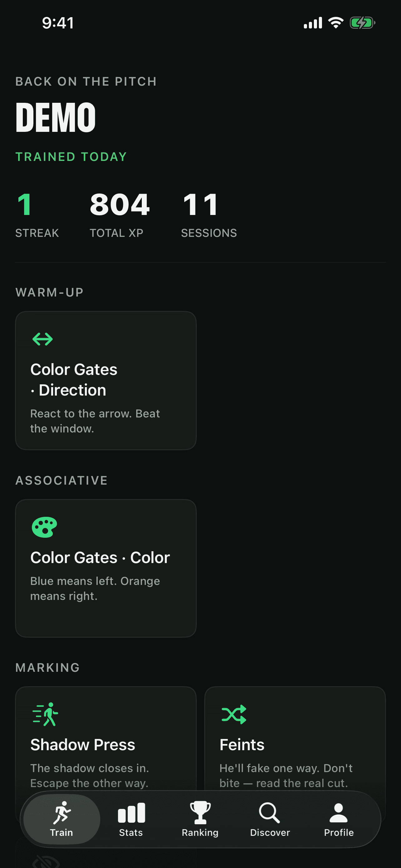Open the Color Gates Direction card
Image resolution: width=401 pixels, height=868 pixels.
106,381
